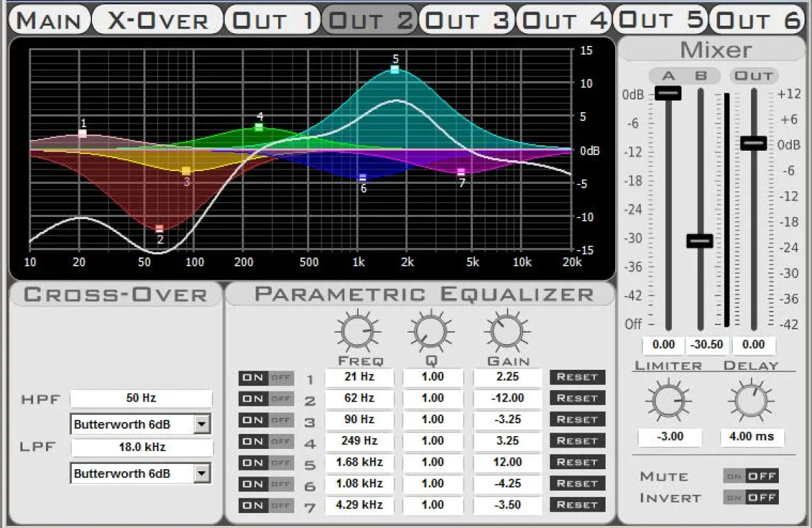Reset EQ band 5
Image resolution: width=812 pixels, height=528 pixels.
click(x=577, y=462)
